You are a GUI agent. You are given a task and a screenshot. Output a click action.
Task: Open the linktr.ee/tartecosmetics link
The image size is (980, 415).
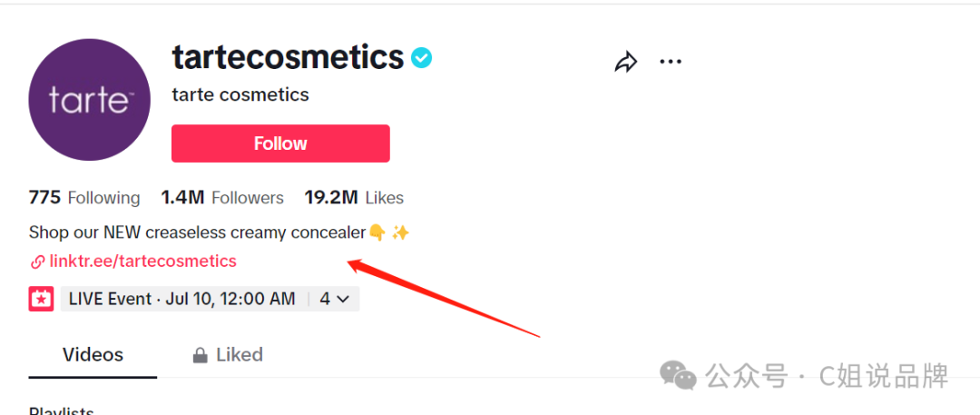click(x=143, y=261)
